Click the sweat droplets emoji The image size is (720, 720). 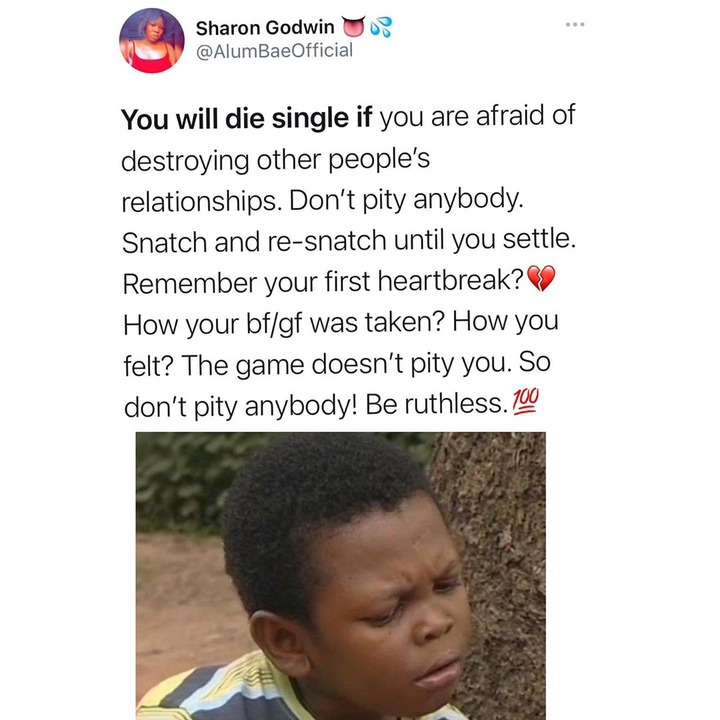(381, 27)
